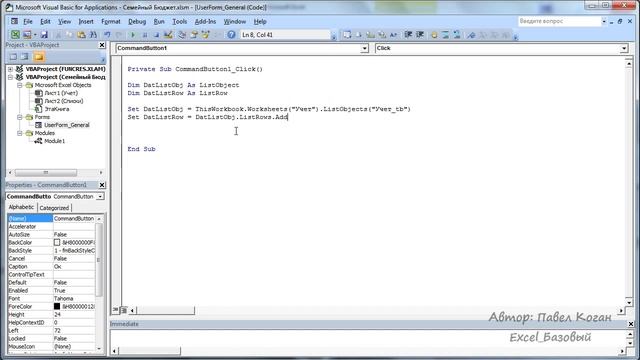The image size is (640, 360).
Task: Indent the selected code lines
Action: [408, 35]
